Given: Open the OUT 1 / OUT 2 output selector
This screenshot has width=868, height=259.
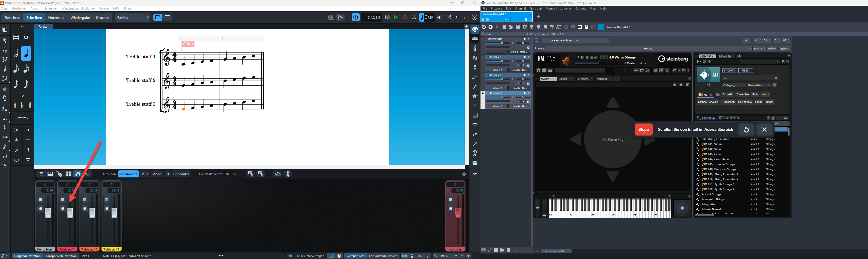Looking at the screenshot, I should point(519,52).
